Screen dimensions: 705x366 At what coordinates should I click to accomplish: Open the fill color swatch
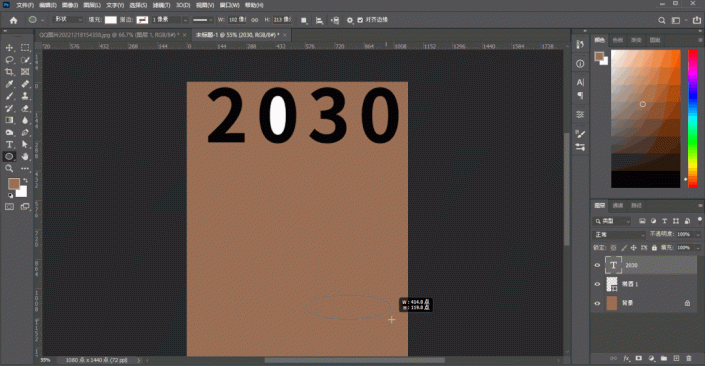(111, 20)
